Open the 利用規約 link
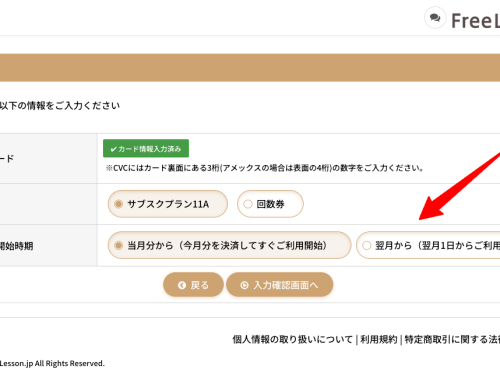The width and height of the screenshot is (500, 383). pos(379,339)
